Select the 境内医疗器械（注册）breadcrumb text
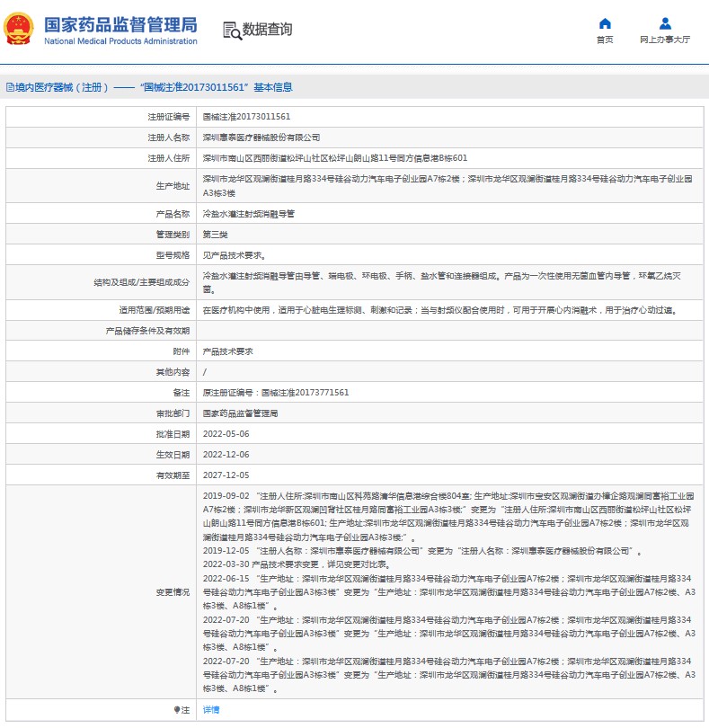Viewport: 709px width, 728px height. pyautogui.click(x=62, y=87)
